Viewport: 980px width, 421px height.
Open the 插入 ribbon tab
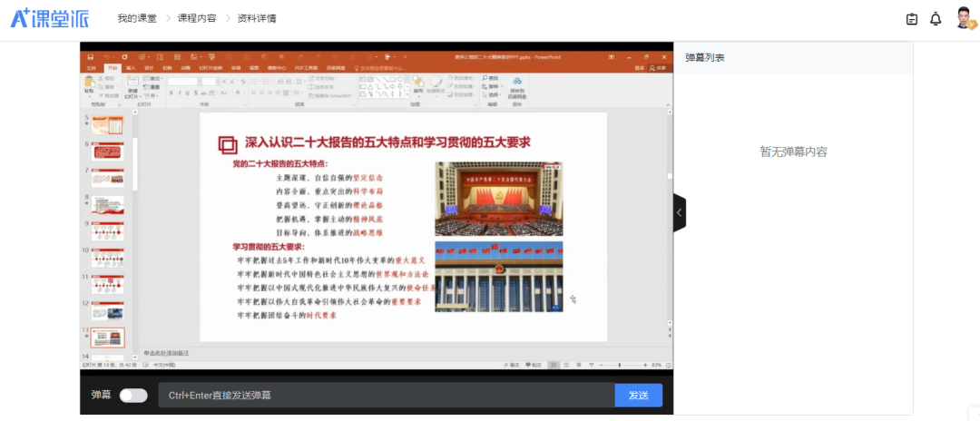coord(131,68)
